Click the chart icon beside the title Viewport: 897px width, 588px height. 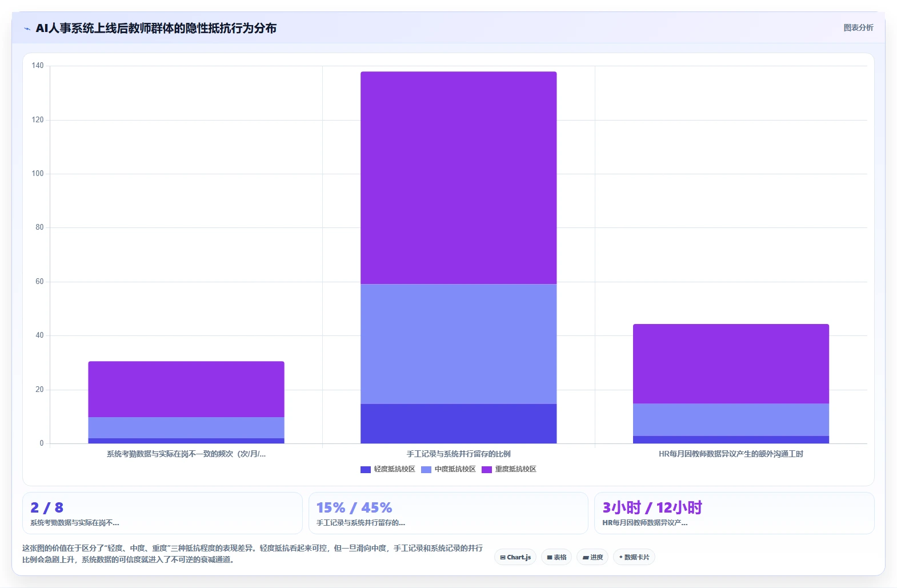tap(27, 29)
